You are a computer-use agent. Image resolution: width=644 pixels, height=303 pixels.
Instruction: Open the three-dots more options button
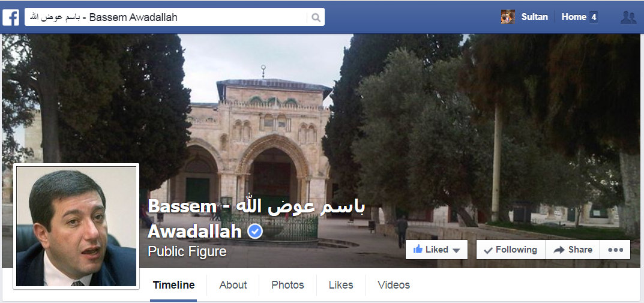[615, 250]
